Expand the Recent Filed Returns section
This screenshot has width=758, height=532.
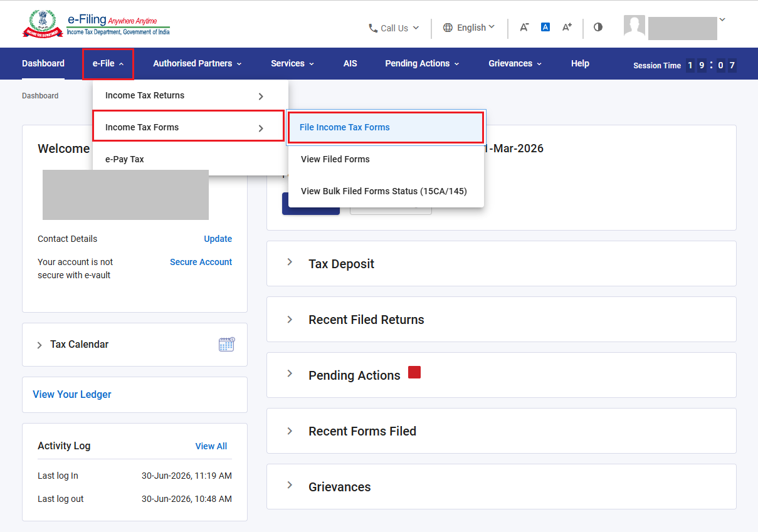[502, 320]
